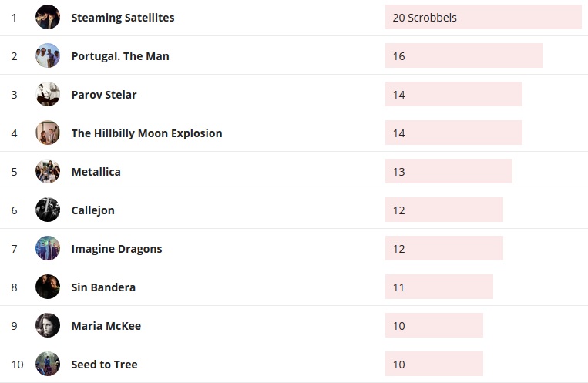The height and width of the screenshot is (383, 588).
Task: Open the Steaming Satellites artist link
Action: pyautogui.click(x=123, y=18)
